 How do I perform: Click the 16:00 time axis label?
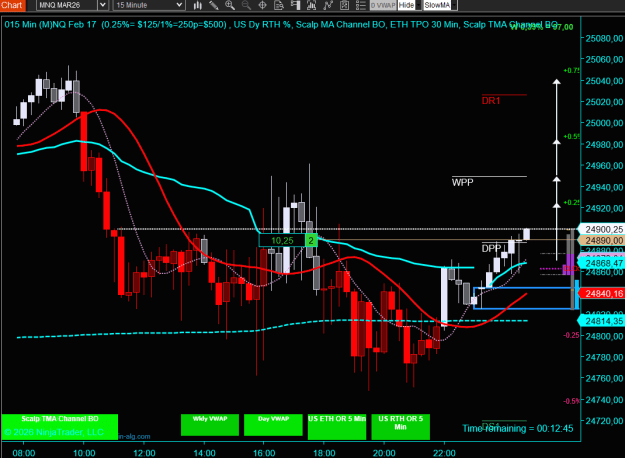[x=264, y=453]
